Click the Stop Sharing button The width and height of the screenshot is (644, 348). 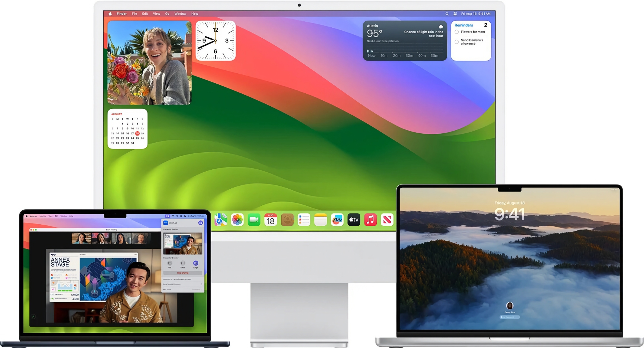(183, 273)
